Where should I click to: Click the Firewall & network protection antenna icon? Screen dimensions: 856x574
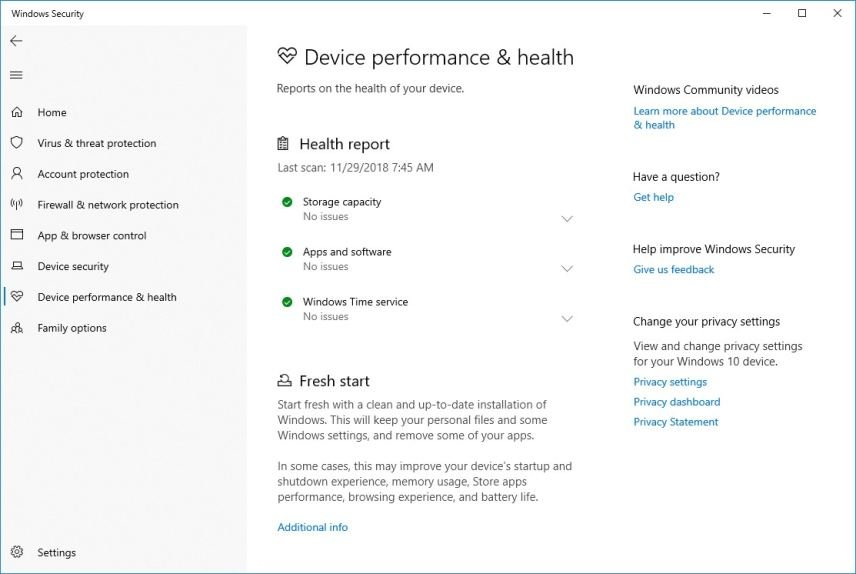[x=17, y=205]
